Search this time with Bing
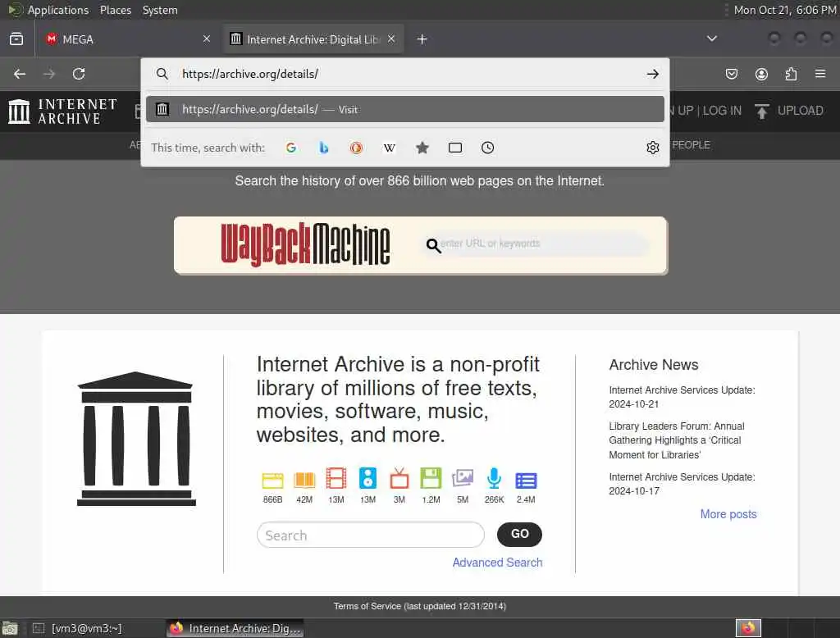Screen dimensions: 840x638 [x=323, y=148]
